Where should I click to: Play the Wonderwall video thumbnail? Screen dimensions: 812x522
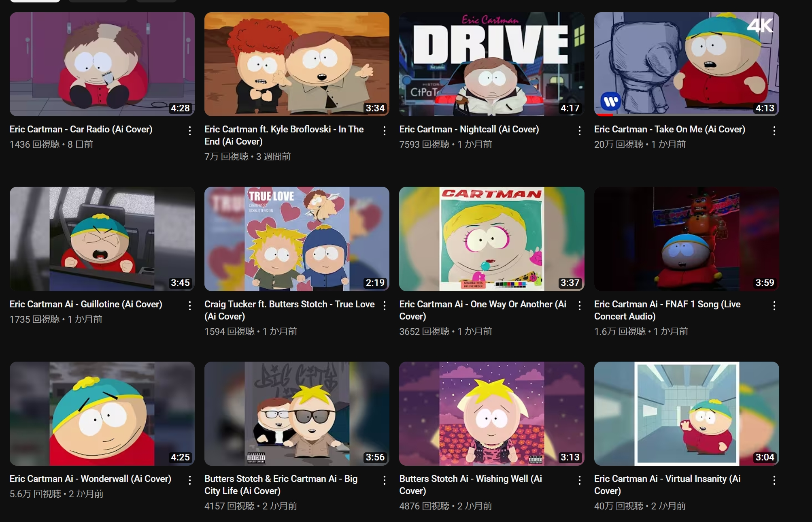(102, 413)
